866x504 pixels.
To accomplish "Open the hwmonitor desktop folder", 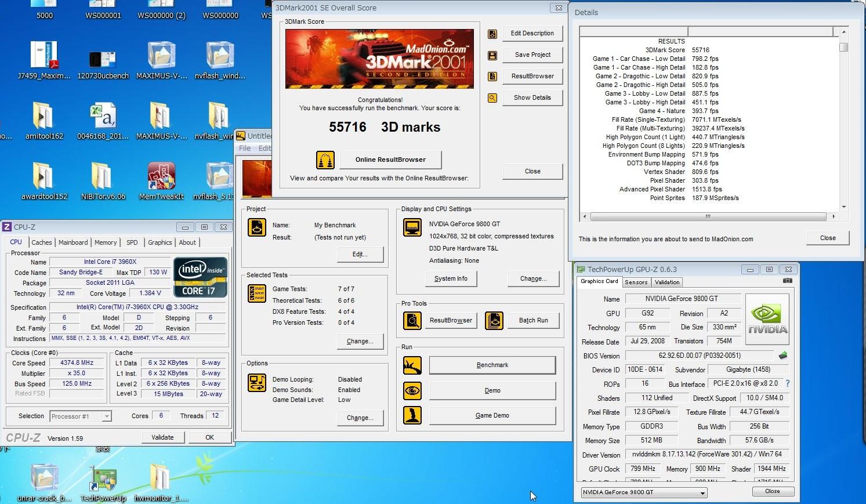I will (161, 483).
